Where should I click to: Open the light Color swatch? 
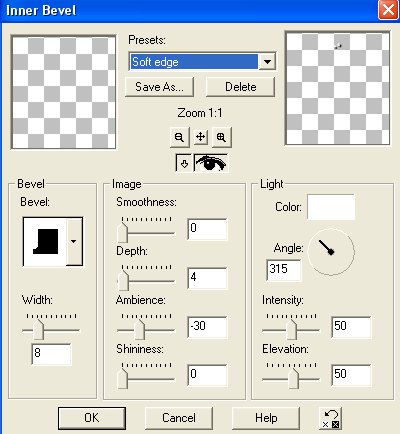coord(331,207)
